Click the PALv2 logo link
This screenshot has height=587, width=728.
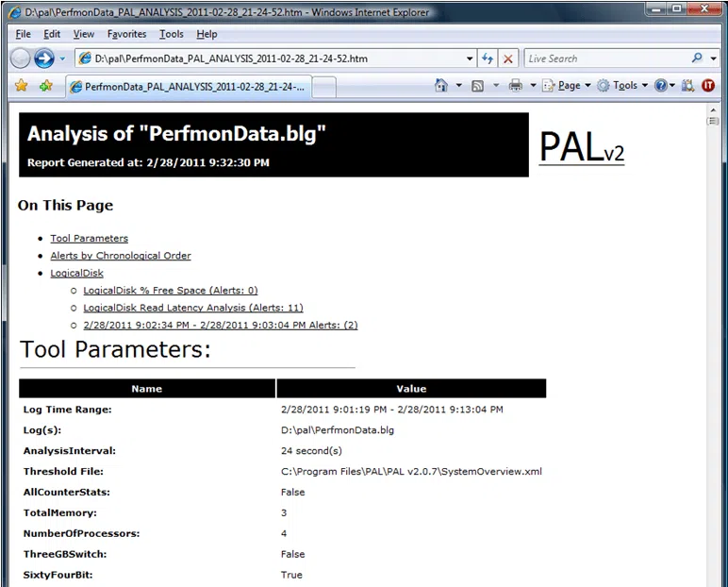pos(581,146)
